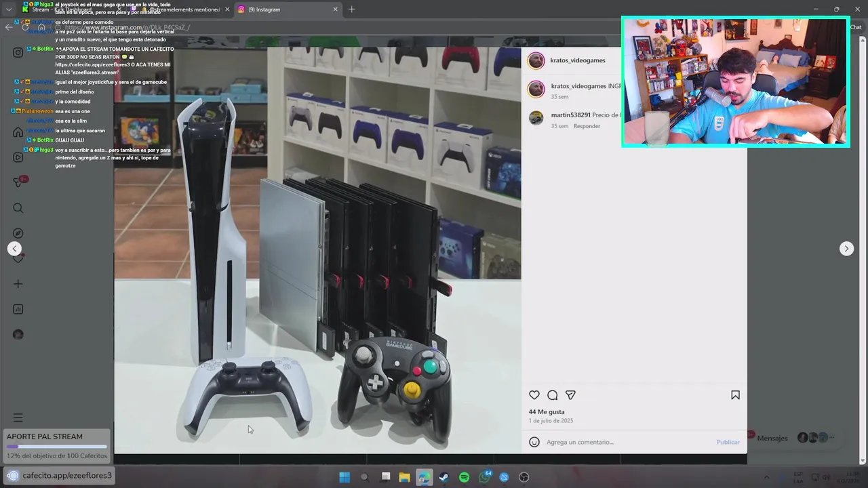Click the Agrega un comentario field

(627, 442)
